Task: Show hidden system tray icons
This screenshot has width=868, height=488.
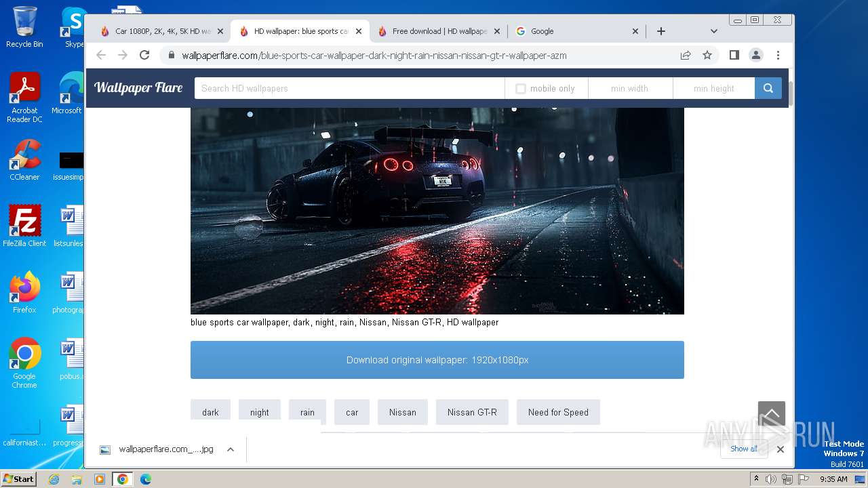Action: click(x=757, y=479)
